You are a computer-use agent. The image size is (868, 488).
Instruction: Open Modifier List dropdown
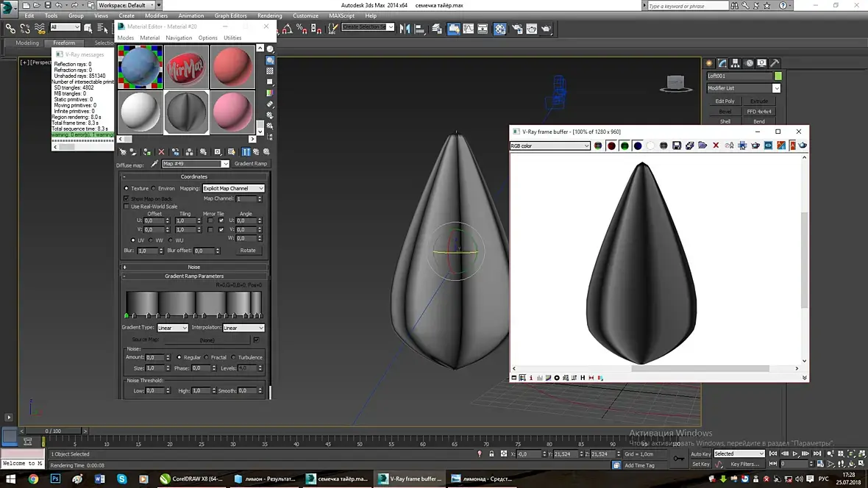pos(743,88)
